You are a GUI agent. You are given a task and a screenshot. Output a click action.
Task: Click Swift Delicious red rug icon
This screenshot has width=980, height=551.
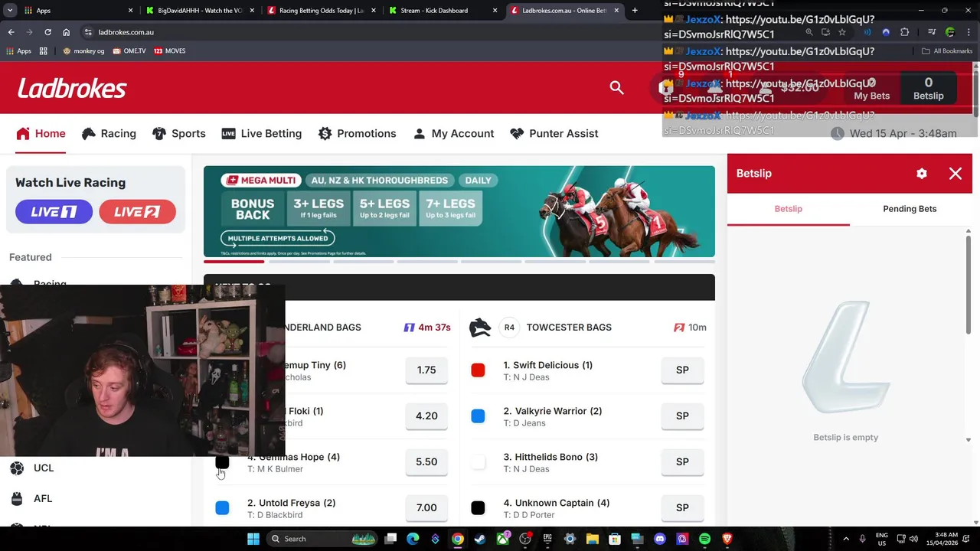point(478,370)
